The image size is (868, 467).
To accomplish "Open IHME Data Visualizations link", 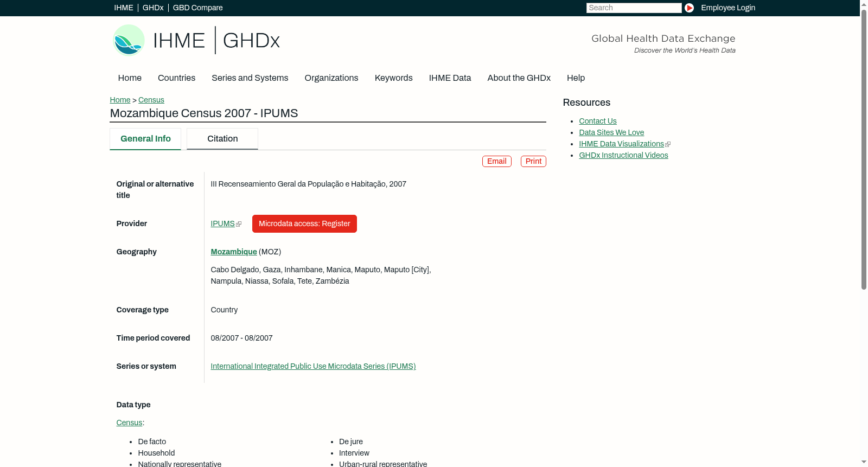I will pyautogui.click(x=621, y=144).
